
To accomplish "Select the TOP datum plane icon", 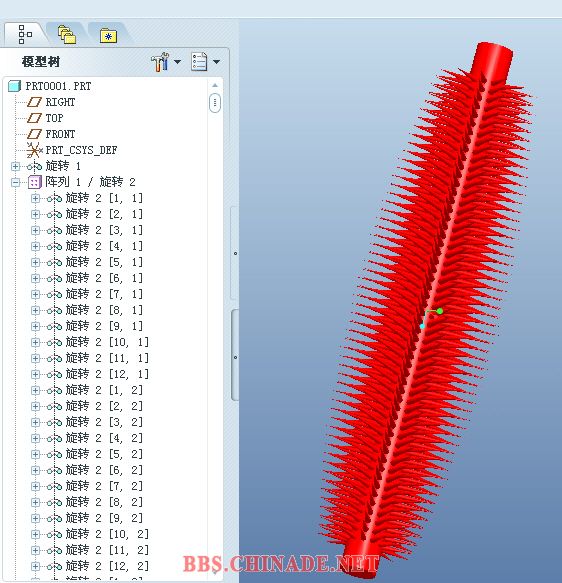I will [35, 118].
